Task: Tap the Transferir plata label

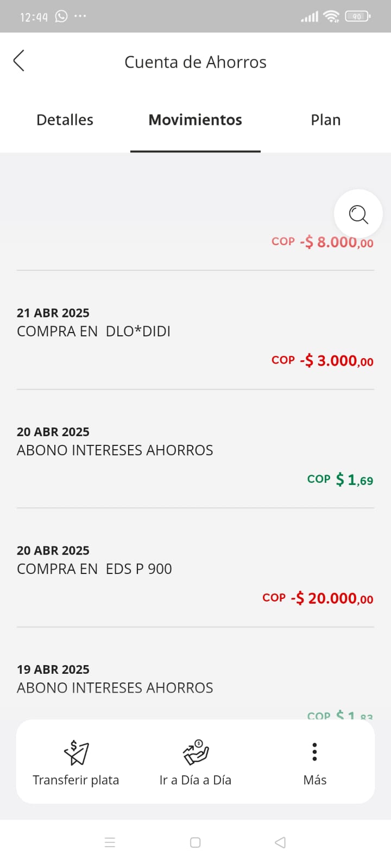Action: tap(76, 780)
